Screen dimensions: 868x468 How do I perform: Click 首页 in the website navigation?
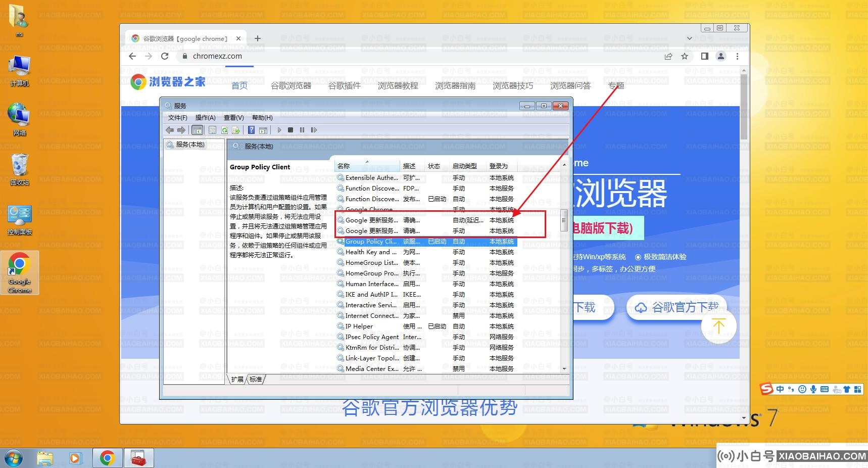coord(239,86)
